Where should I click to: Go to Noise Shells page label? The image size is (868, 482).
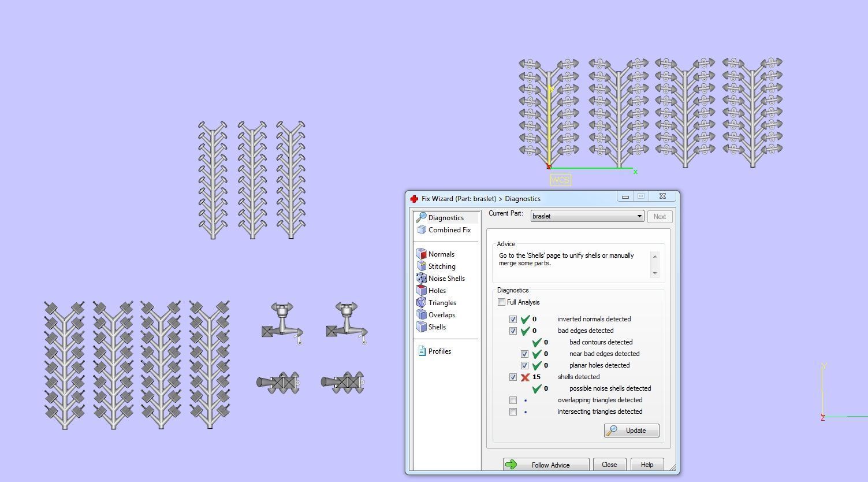[x=446, y=279]
